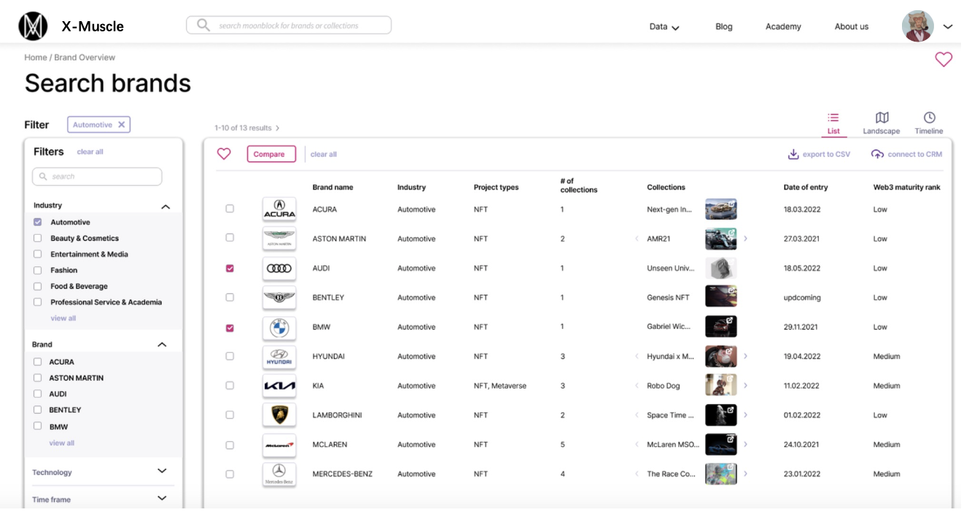This screenshot has width=980, height=531.
Task: Click the connect to CRM cloud icon
Action: pyautogui.click(x=877, y=154)
